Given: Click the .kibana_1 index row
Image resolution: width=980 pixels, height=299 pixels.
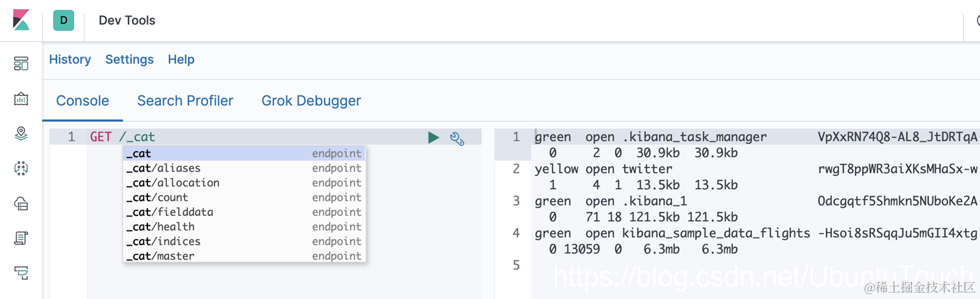Looking at the screenshot, I should (x=756, y=200).
